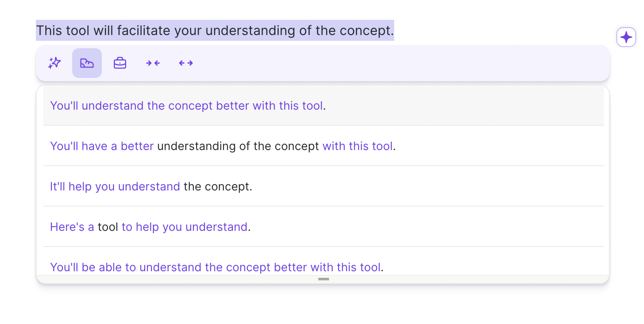This screenshot has width=644, height=324.
Task: Click the highlighted 'Here's a' phrase
Action: coord(72,227)
